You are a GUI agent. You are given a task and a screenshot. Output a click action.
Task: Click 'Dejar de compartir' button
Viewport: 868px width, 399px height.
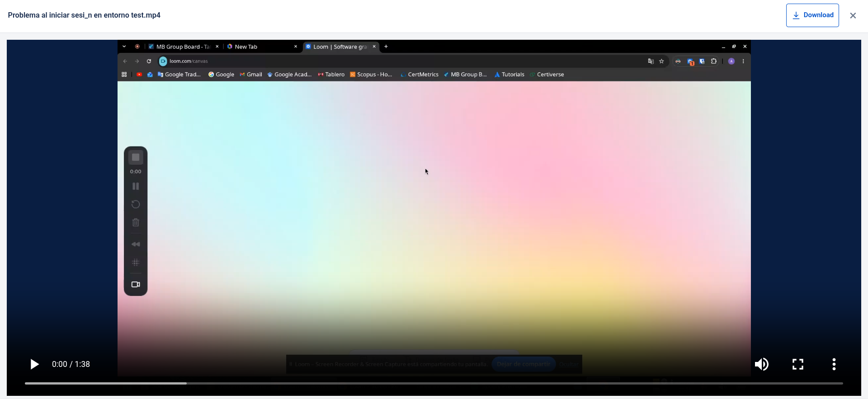(524, 364)
